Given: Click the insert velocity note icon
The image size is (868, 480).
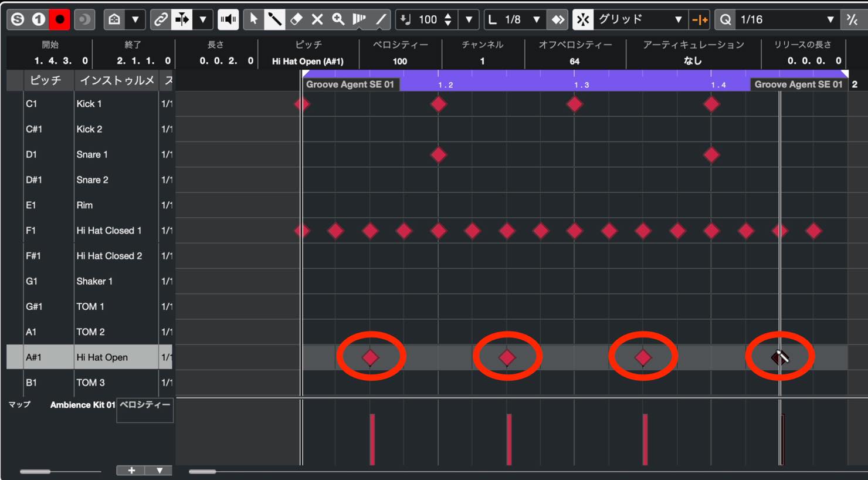Looking at the screenshot, I should pyautogui.click(x=406, y=19).
